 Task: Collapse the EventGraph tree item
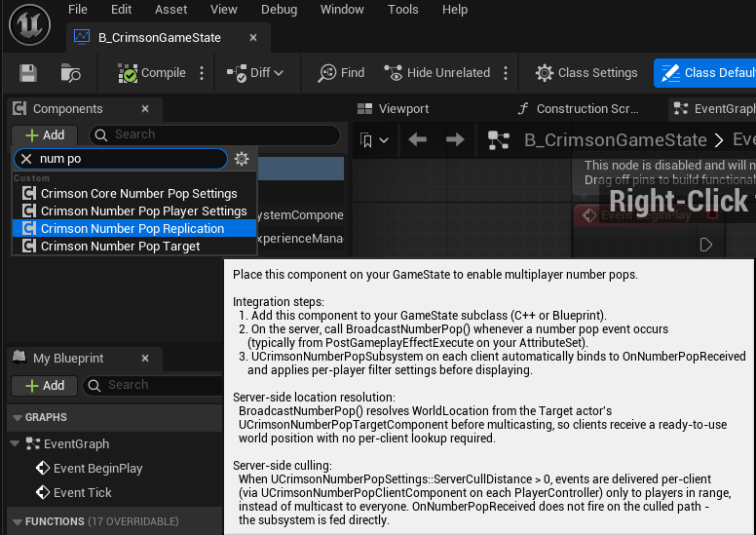click(15, 443)
